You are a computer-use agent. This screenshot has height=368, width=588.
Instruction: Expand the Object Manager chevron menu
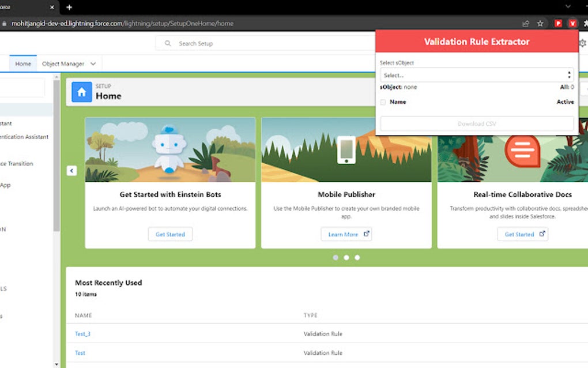tap(93, 64)
